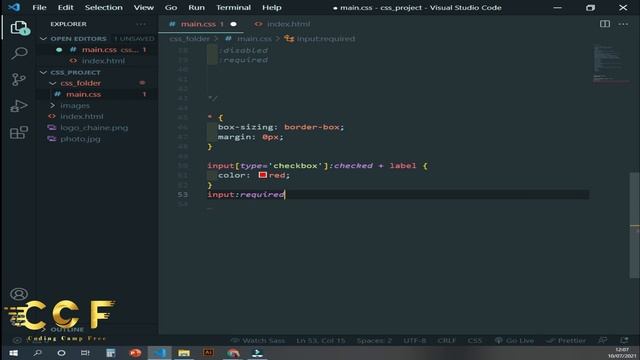
Task: Click the red color swatch in code
Action: pos(262,175)
